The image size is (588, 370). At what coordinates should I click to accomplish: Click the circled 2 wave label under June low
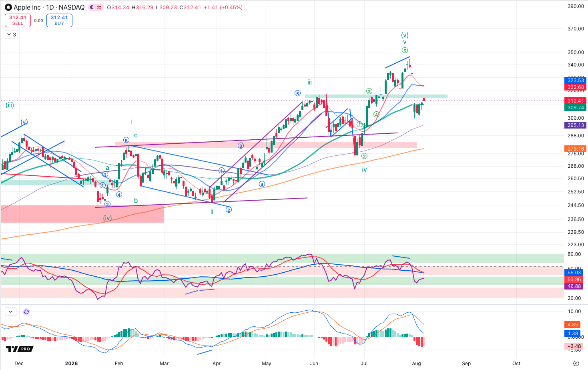point(364,156)
